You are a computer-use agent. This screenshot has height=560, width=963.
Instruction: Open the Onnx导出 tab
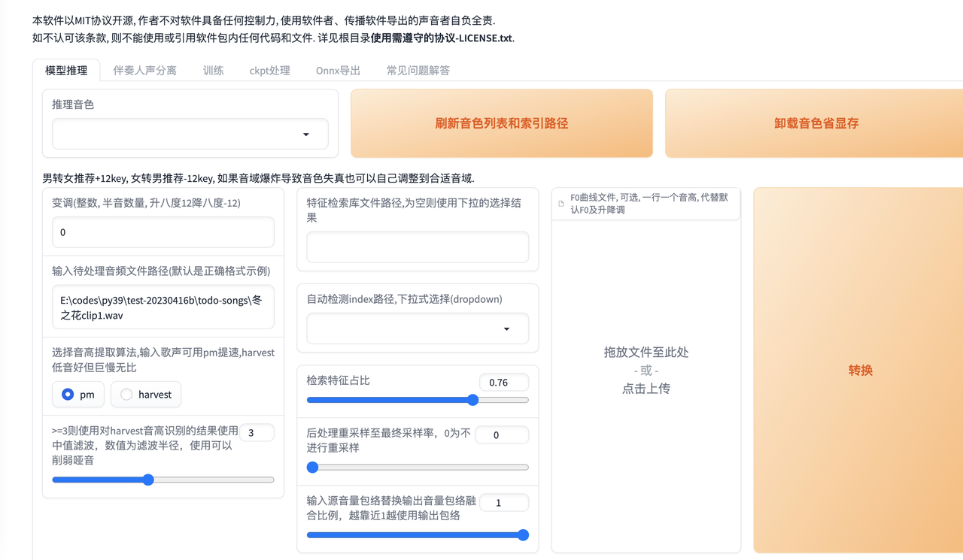coord(337,70)
